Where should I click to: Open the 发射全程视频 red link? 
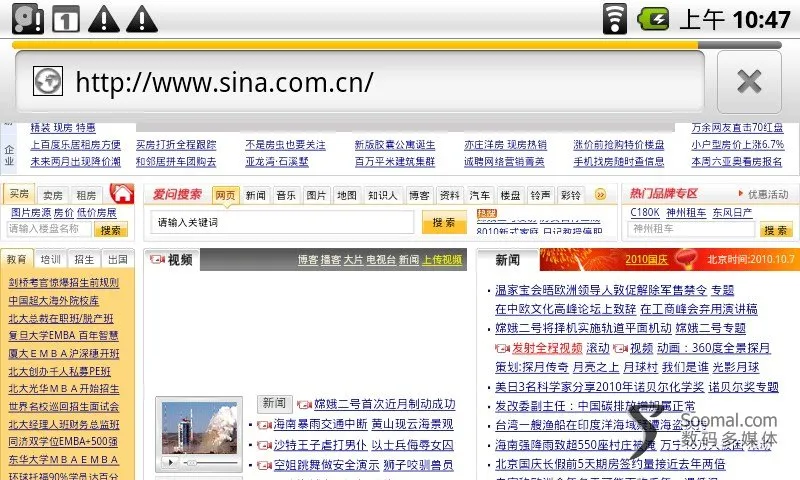click(x=547, y=348)
